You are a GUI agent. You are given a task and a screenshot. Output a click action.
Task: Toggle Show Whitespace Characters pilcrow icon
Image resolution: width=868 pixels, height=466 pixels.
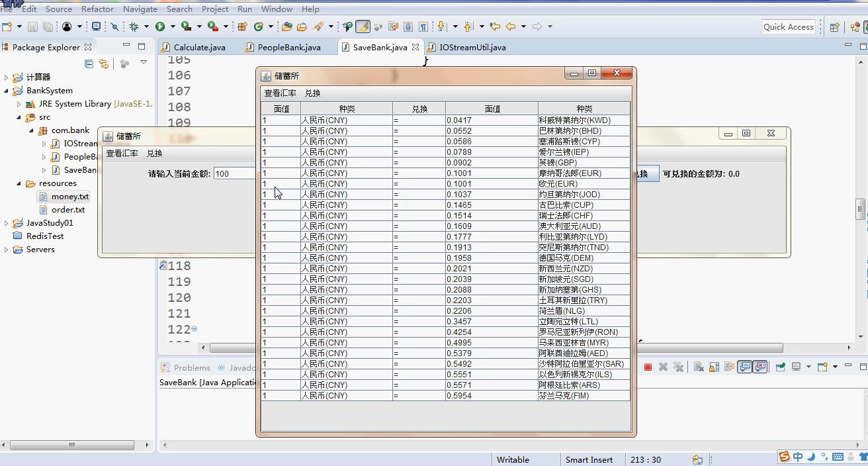click(x=423, y=26)
